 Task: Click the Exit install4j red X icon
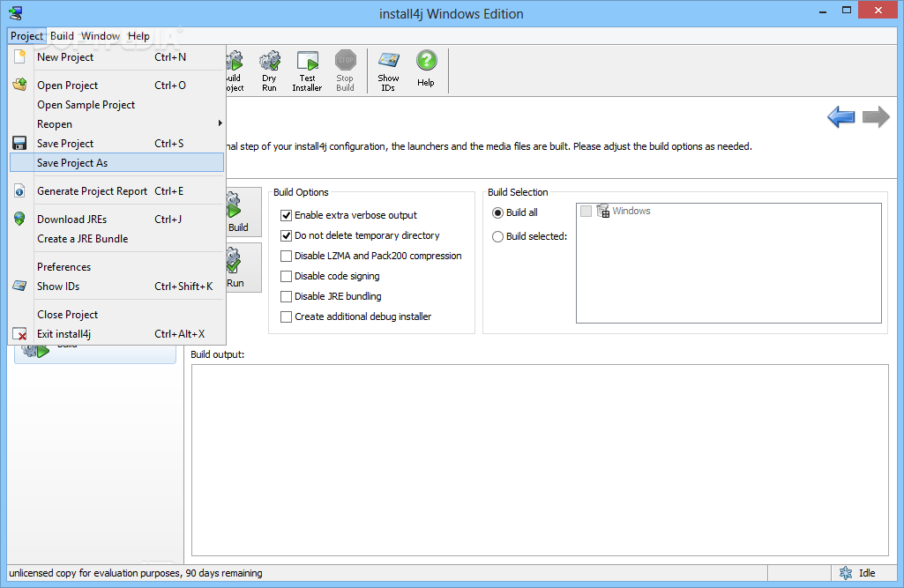pyautogui.click(x=19, y=334)
